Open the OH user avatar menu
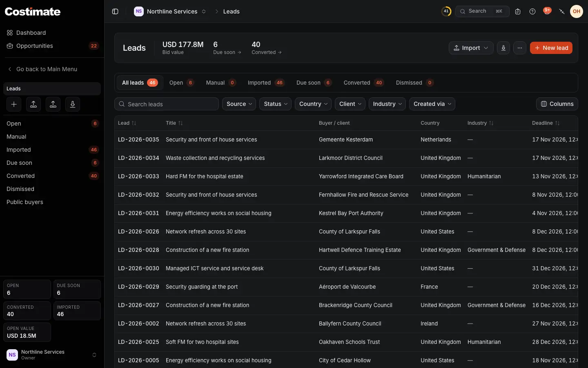588x368 pixels. [x=577, y=11]
